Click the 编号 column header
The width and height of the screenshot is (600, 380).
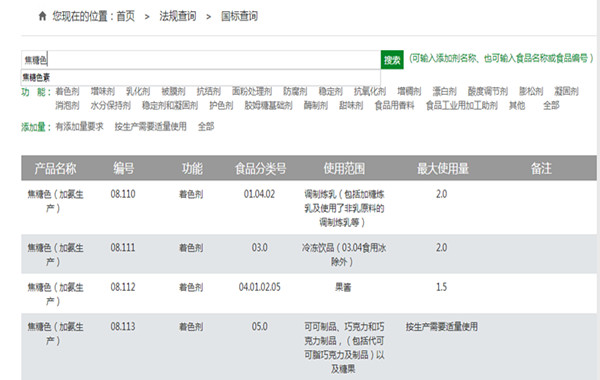(124, 168)
